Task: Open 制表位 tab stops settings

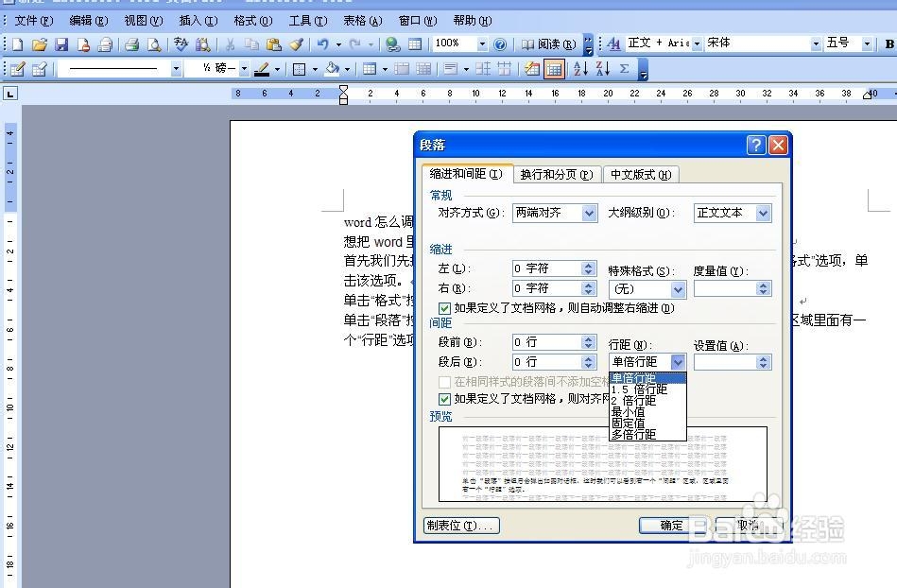Action: pyautogui.click(x=460, y=525)
